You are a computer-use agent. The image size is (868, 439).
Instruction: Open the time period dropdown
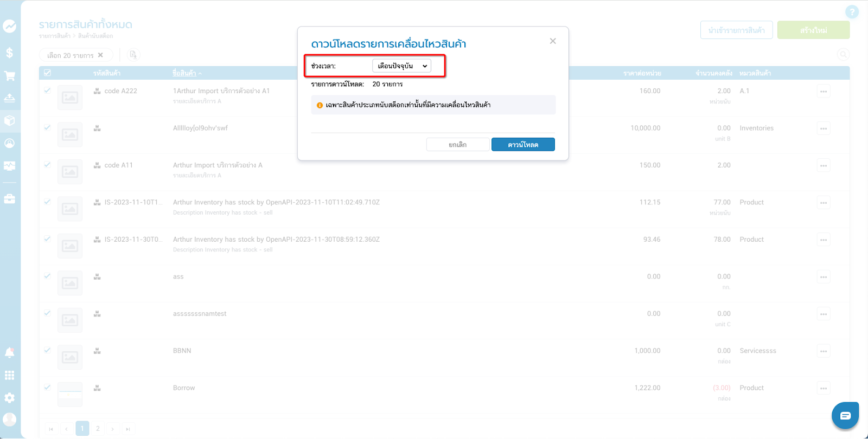click(401, 66)
